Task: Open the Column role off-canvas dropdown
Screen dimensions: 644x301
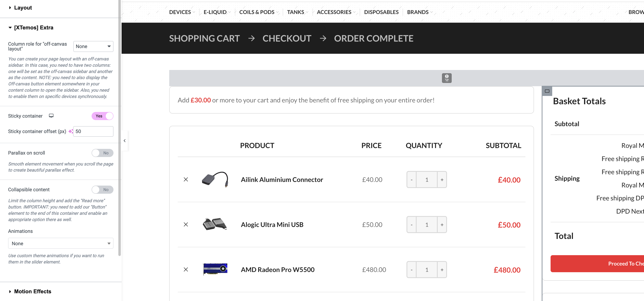Action: tap(93, 46)
